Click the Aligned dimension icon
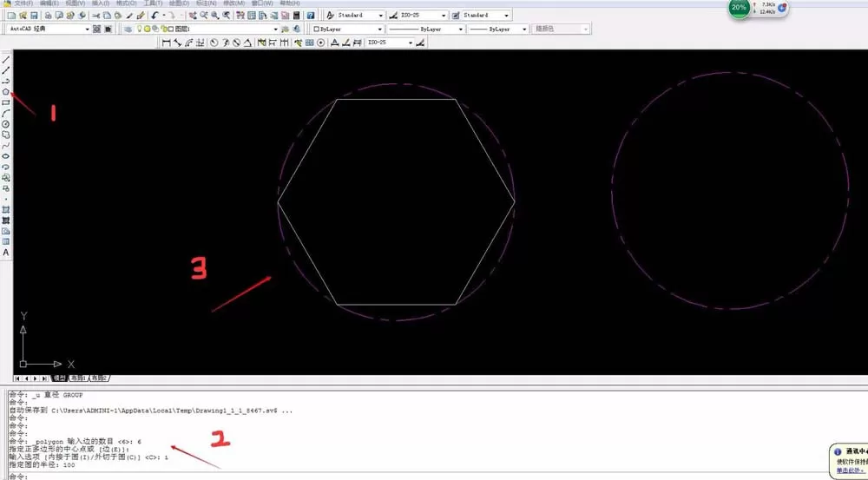 [x=177, y=43]
